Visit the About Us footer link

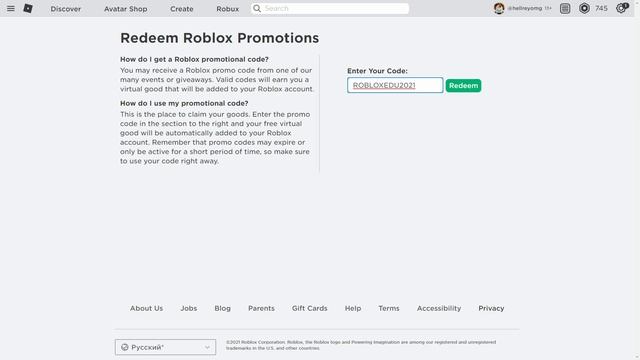point(146,308)
